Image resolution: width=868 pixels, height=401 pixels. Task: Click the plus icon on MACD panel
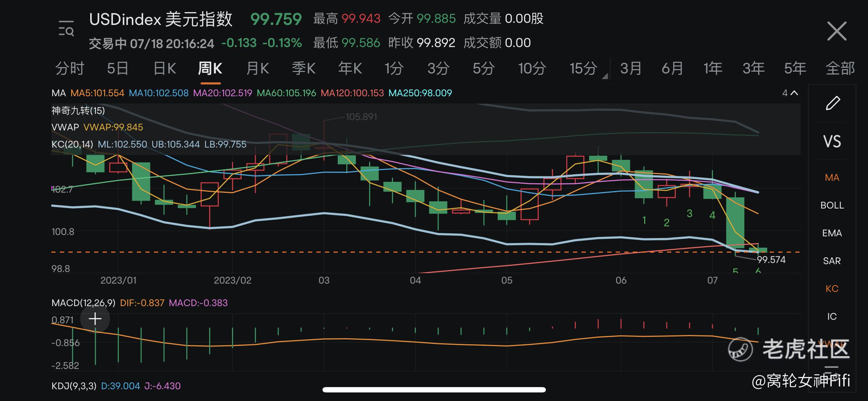[95, 319]
